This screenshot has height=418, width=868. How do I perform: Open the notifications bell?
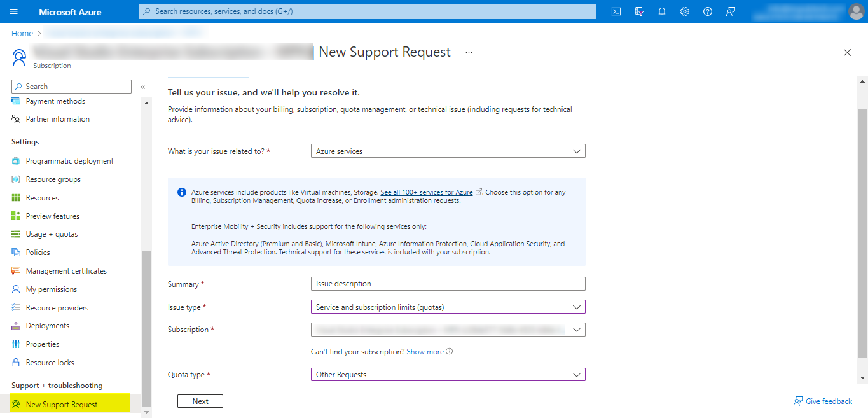pyautogui.click(x=662, y=11)
